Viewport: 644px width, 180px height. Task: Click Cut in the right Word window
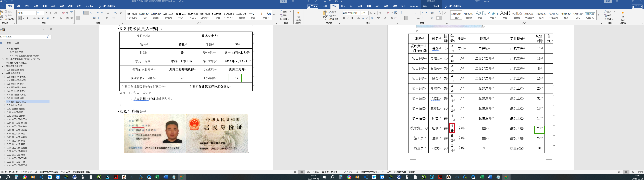(x=333, y=11)
